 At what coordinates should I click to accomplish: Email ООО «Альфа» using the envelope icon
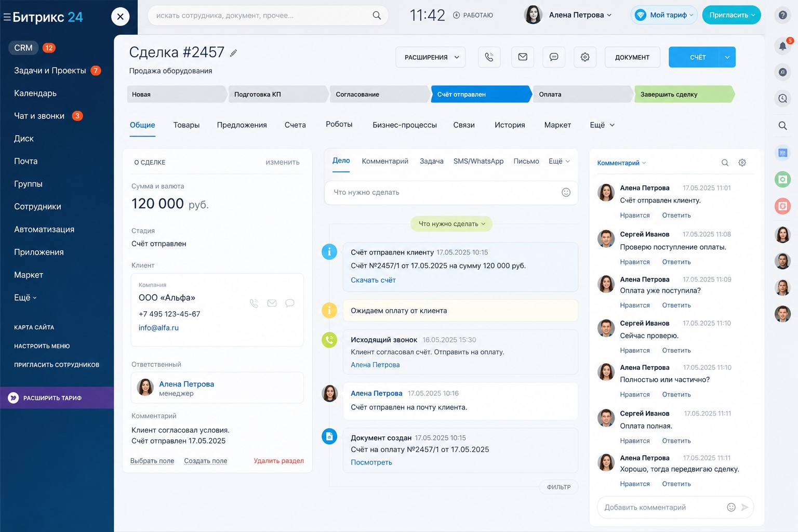(x=272, y=303)
